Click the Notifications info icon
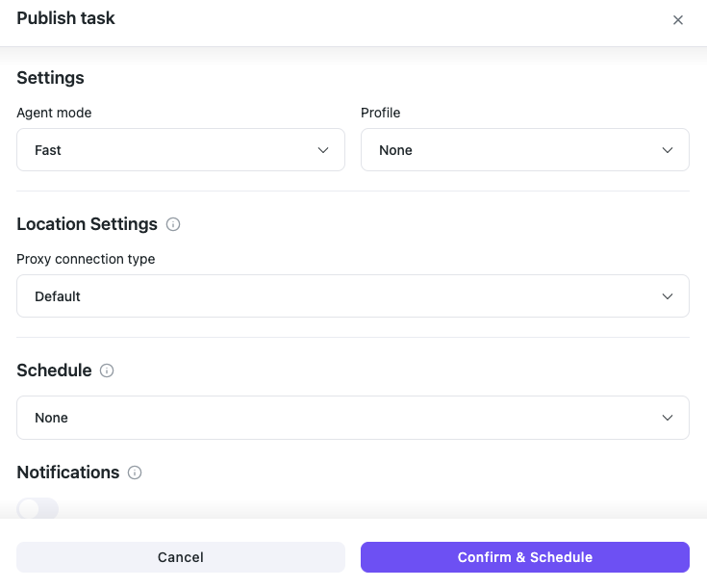707x588 pixels. 135,473
